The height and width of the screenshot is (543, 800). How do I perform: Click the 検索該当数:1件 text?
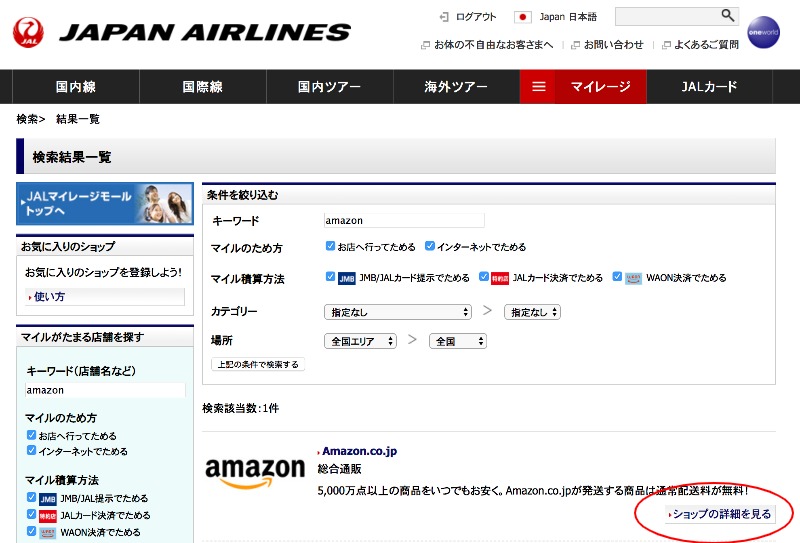240,408
